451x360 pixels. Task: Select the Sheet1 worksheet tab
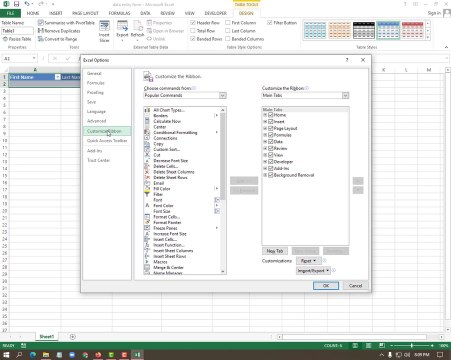pyautogui.click(x=47, y=337)
